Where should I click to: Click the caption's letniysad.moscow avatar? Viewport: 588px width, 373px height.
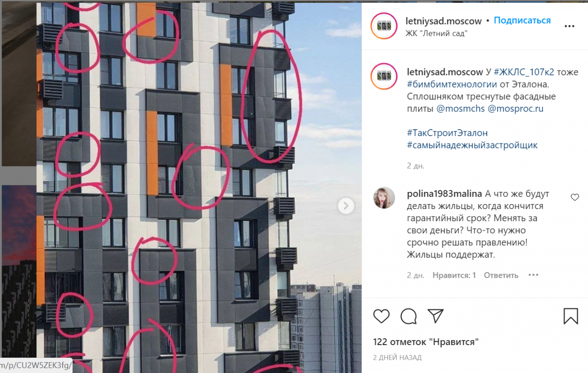tap(384, 76)
